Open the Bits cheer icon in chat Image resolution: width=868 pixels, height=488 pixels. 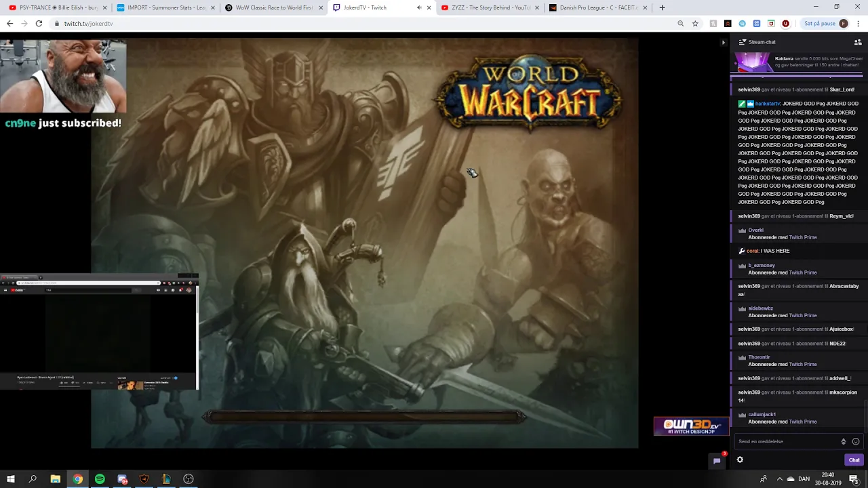(x=844, y=441)
